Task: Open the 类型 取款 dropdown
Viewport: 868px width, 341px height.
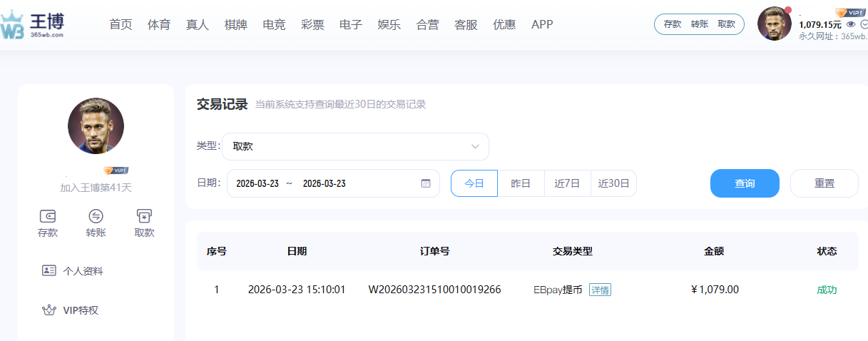Action: click(355, 146)
